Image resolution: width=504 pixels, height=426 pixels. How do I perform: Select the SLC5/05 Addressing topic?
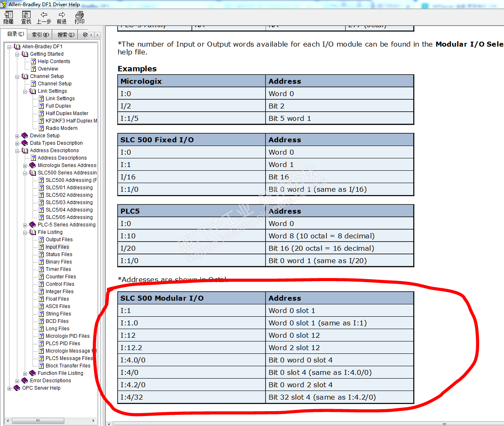pos(69,217)
